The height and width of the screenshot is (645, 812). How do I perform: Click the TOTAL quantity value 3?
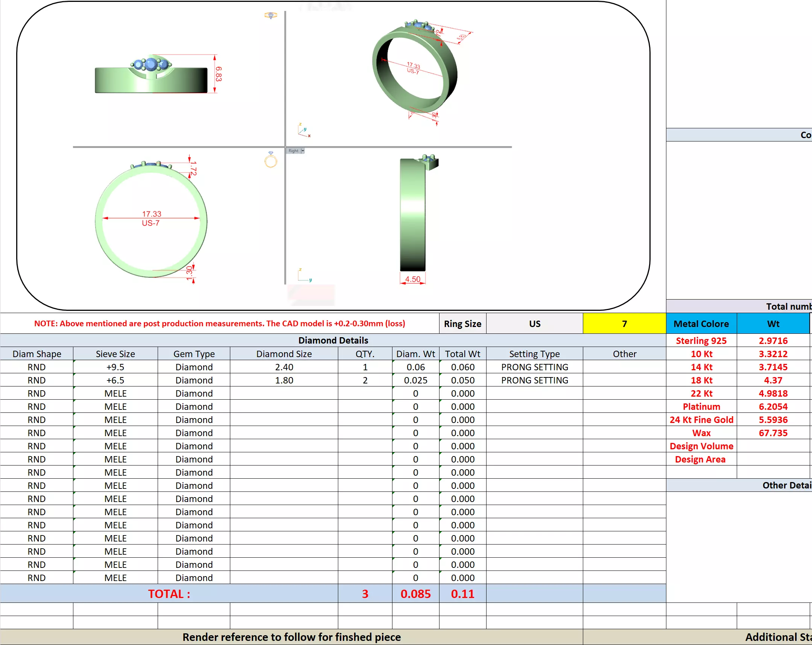coord(365,594)
